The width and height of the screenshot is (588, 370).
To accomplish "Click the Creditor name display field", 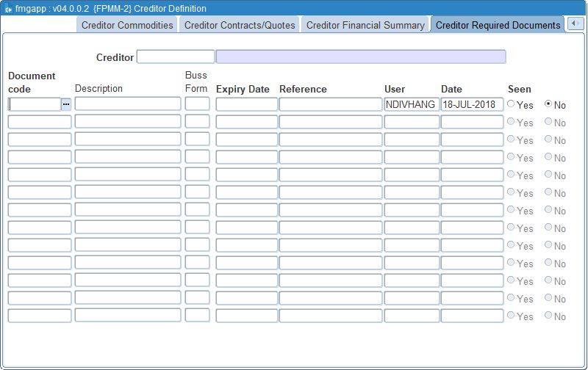I will (361, 57).
